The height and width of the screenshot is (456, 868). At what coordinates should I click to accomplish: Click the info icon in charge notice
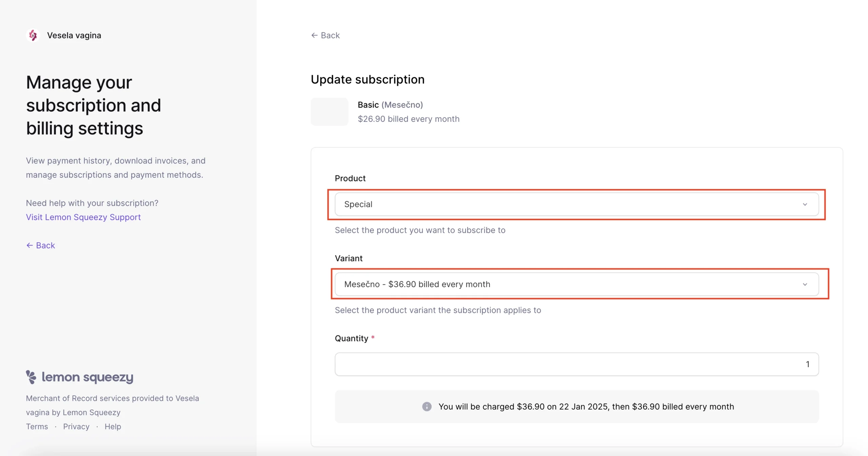point(427,407)
